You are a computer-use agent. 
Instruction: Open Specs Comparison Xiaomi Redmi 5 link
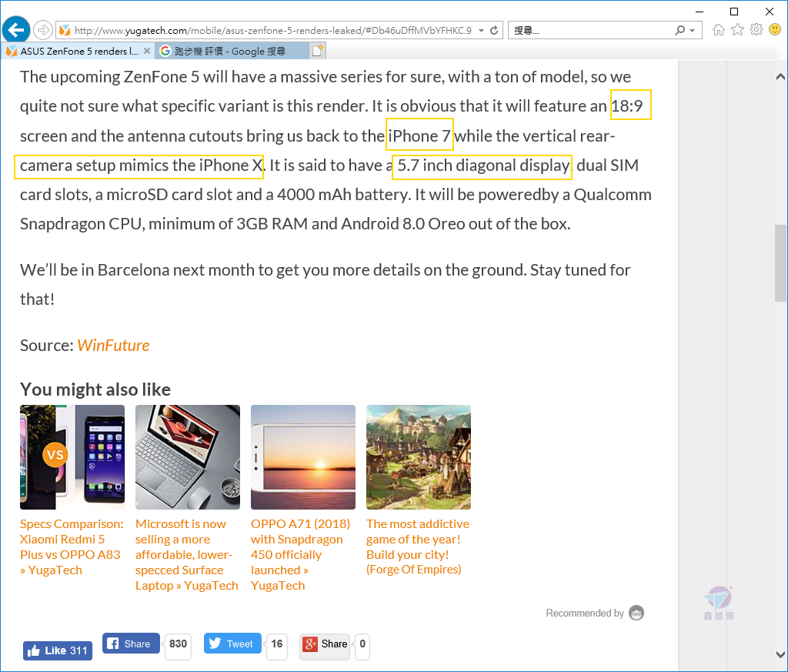[72, 547]
